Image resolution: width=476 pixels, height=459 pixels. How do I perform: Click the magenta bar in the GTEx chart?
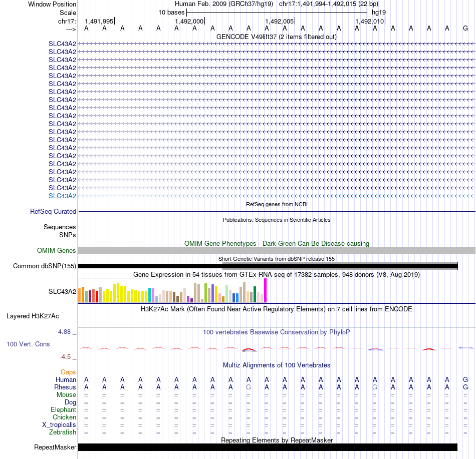coord(266,290)
